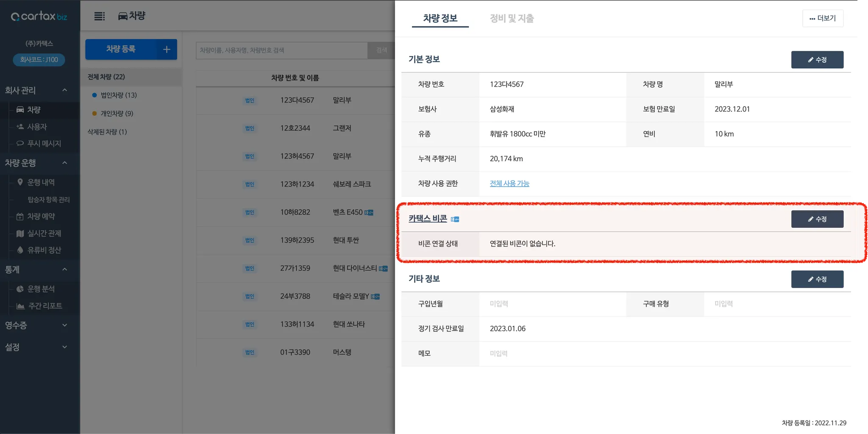Click the 차량 등록 button
The image size is (868, 434).
pyautogui.click(x=131, y=49)
